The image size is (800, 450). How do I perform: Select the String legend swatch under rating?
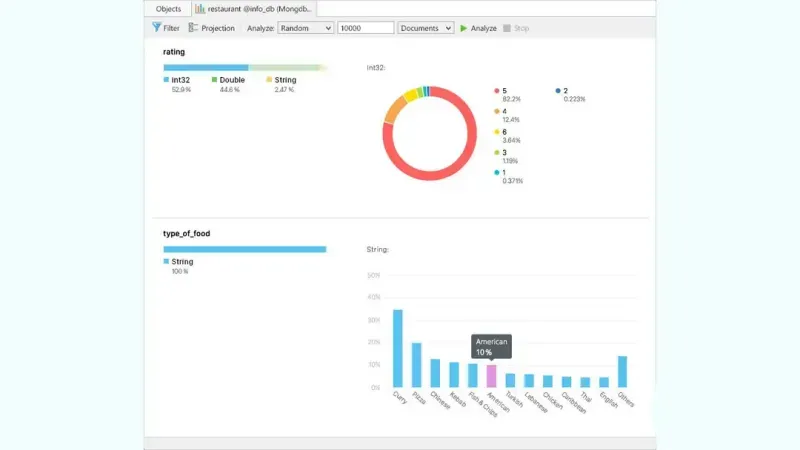[269, 80]
